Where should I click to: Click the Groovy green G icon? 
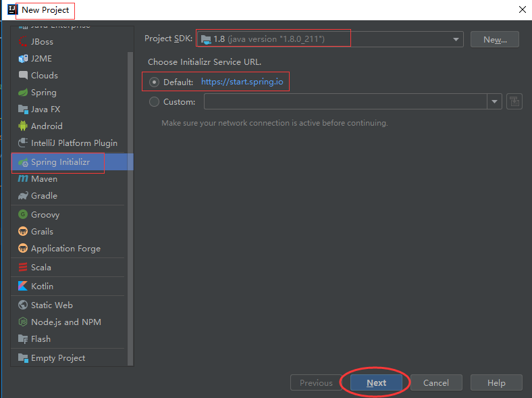(23, 215)
